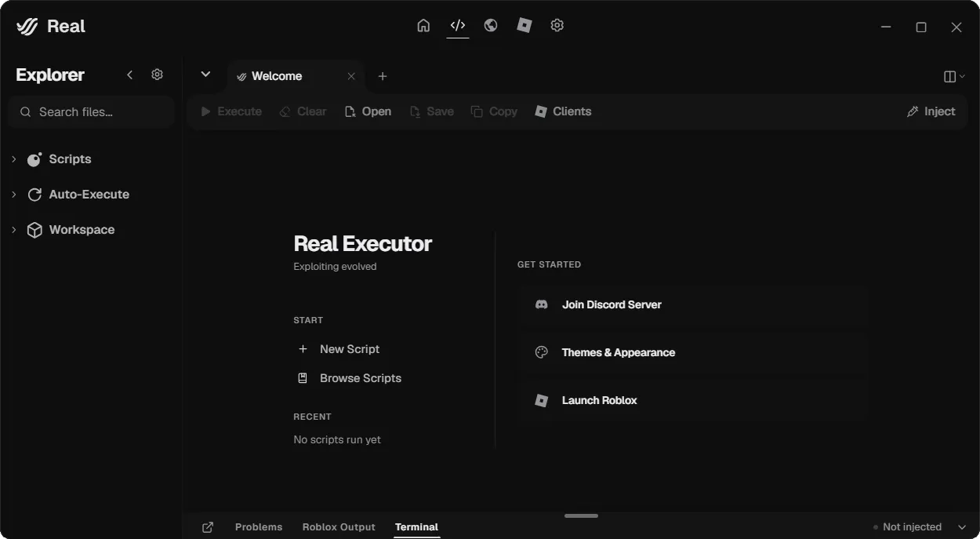Switch to the Roblox Output tab
This screenshot has height=539, width=980.
tap(339, 527)
